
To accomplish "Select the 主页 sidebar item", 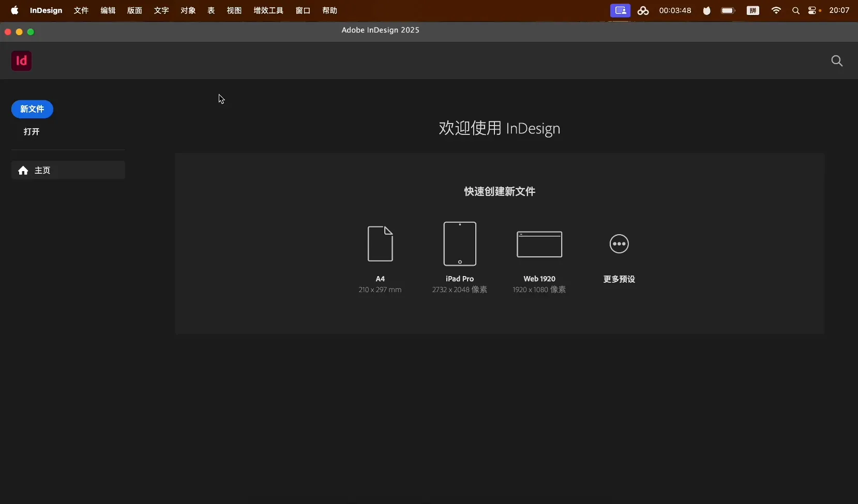I will (68, 170).
